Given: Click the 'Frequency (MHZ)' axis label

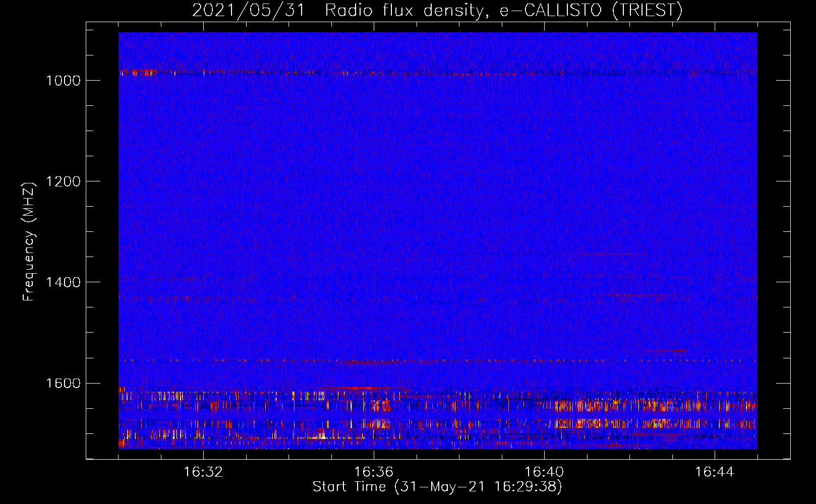Looking at the screenshot, I should [x=29, y=242].
